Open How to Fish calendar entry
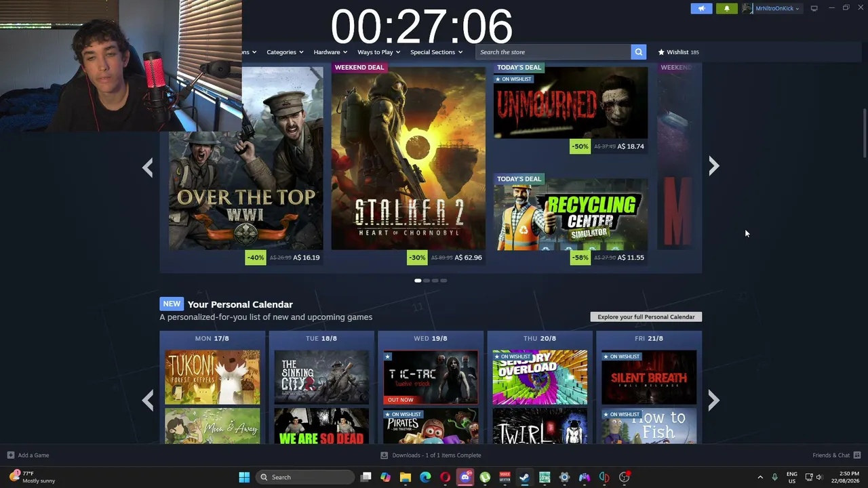Image resolution: width=868 pixels, height=488 pixels. [649, 426]
